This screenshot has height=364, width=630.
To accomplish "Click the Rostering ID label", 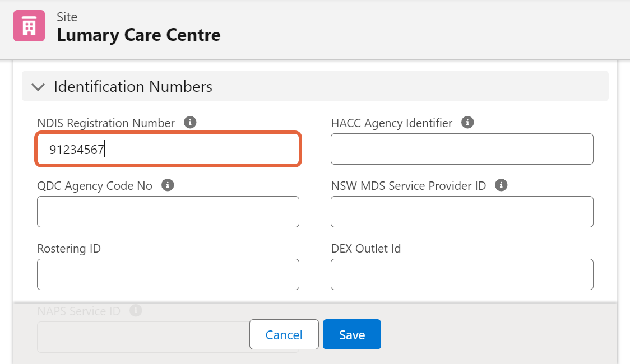I will 69,249.
